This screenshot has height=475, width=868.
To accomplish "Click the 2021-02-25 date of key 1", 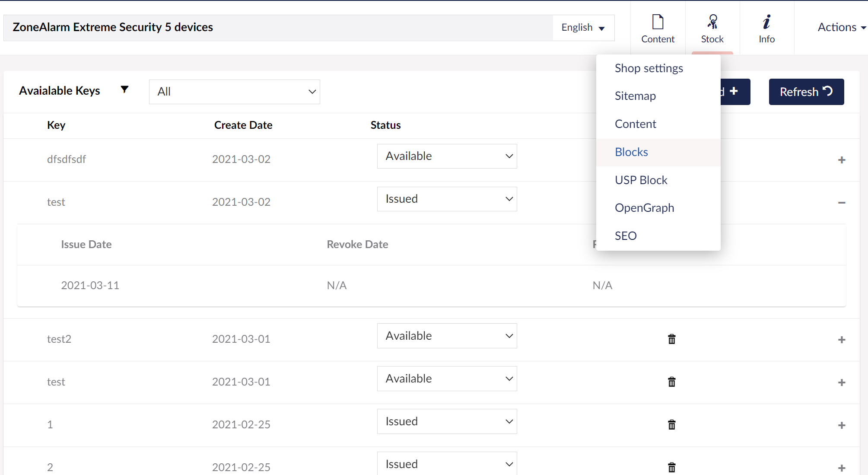I will pyautogui.click(x=241, y=424).
